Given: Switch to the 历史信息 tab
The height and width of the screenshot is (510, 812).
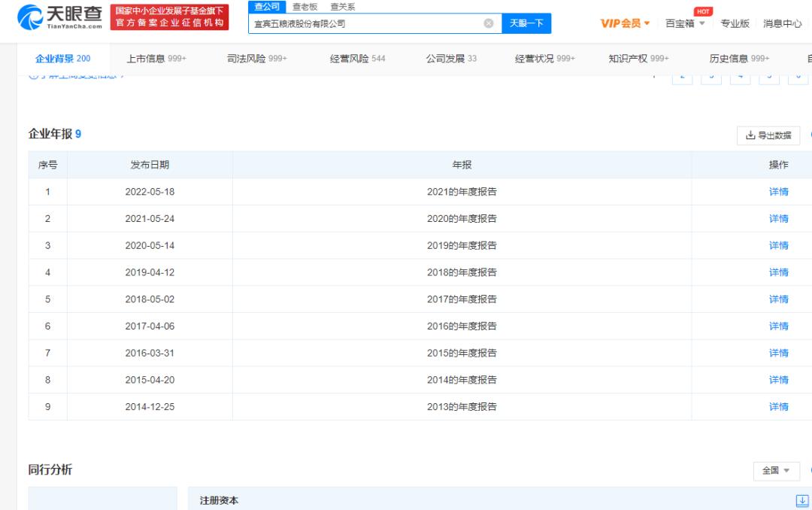Looking at the screenshot, I should point(740,59).
